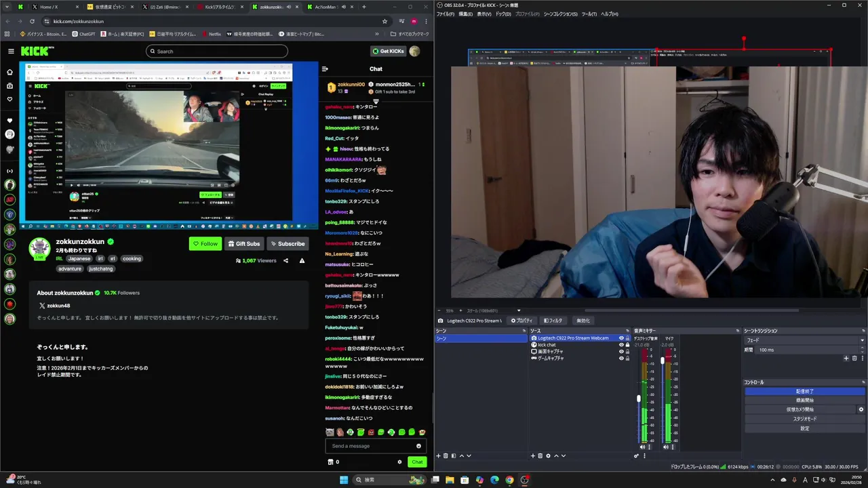Toggle visibility of 画面キャプチャ source
This screenshot has height=488, width=868.
pos(621,352)
